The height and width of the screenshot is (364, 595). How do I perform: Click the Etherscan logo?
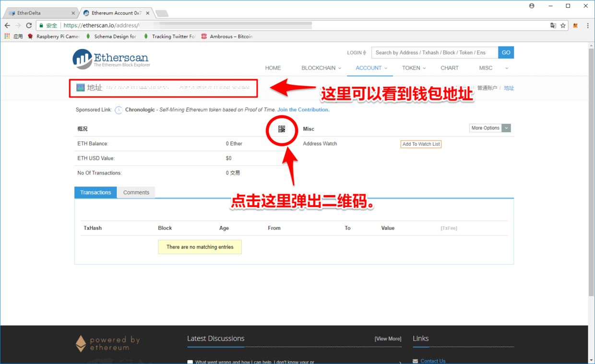tap(111, 59)
